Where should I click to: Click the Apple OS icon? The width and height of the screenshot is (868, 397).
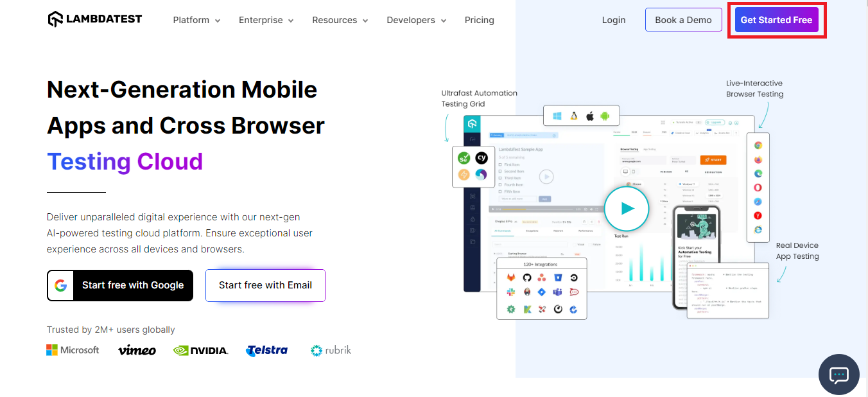590,116
